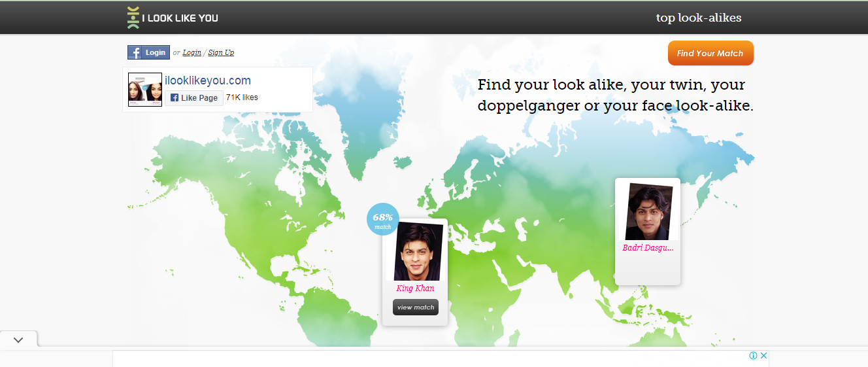The image size is (868, 367).
Task: Open Badri Dasgu... photo card
Action: point(647,211)
